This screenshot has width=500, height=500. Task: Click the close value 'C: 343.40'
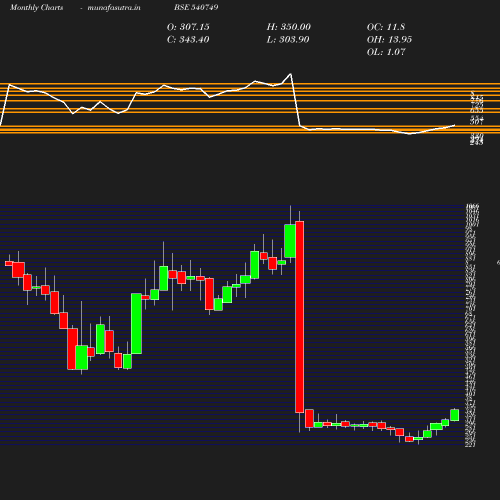(x=188, y=39)
